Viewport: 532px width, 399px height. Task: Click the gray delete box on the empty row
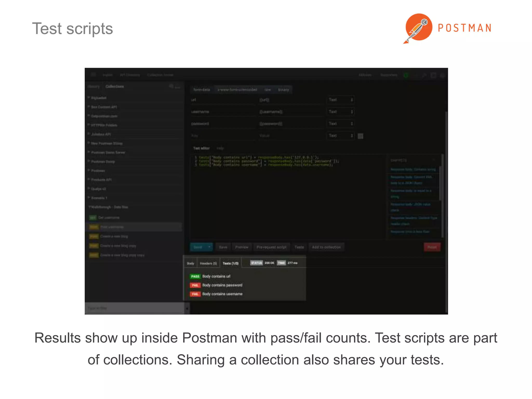361,136
